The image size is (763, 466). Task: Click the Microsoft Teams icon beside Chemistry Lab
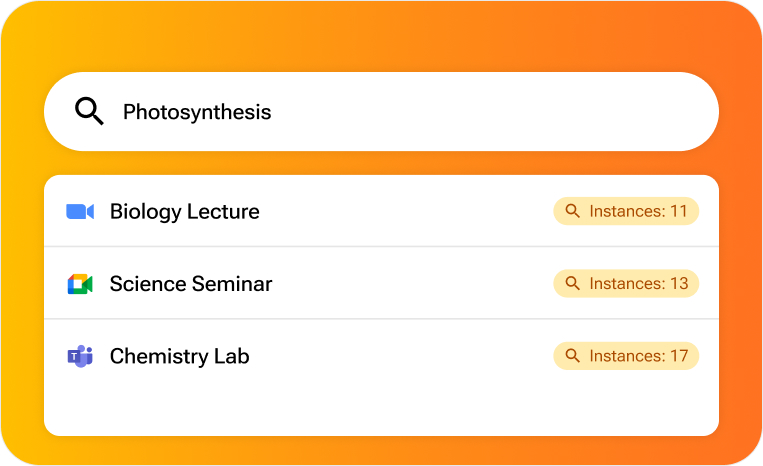(80, 357)
